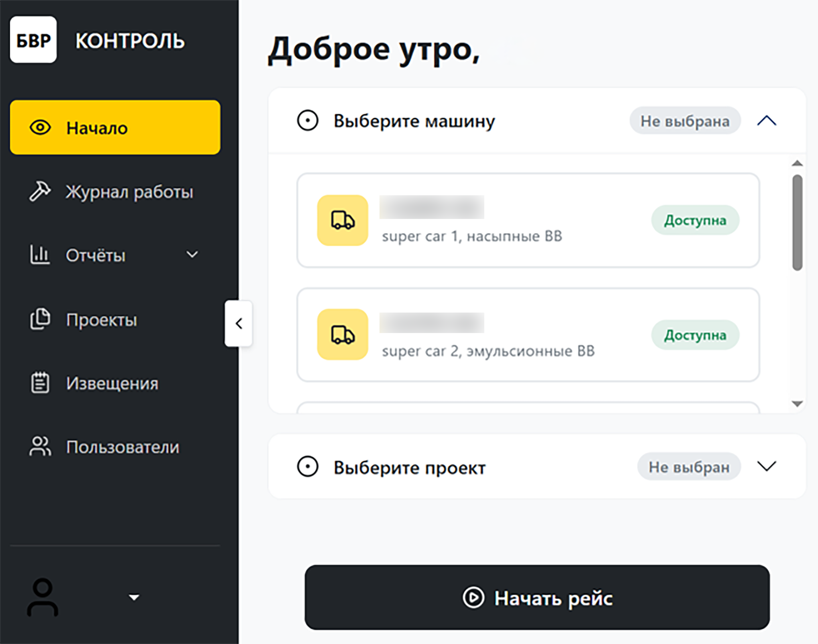Expand the Выберите проект section chevron

click(x=767, y=466)
